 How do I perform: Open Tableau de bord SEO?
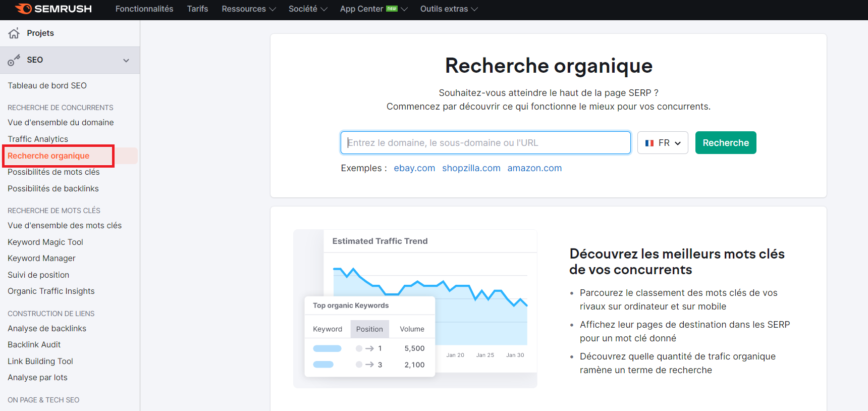pos(47,86)
